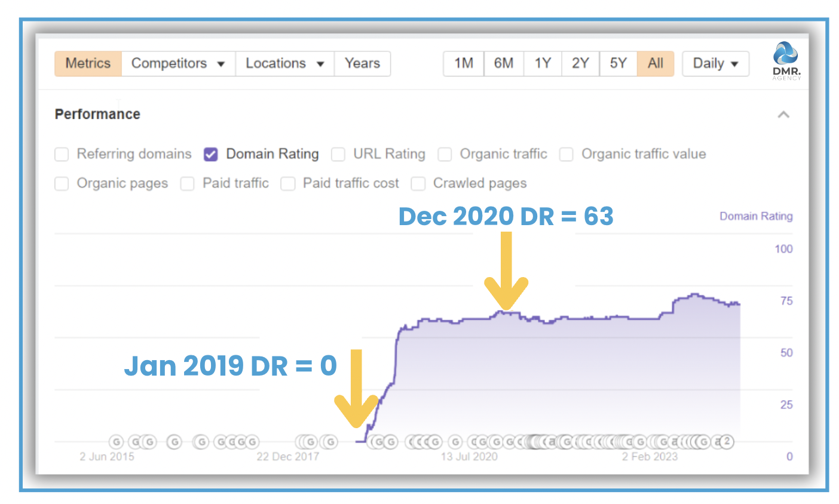Enable the Crawled pages checkbox
Image resolution: width=839 pixels, height=504 pixels.
(418, 184)
